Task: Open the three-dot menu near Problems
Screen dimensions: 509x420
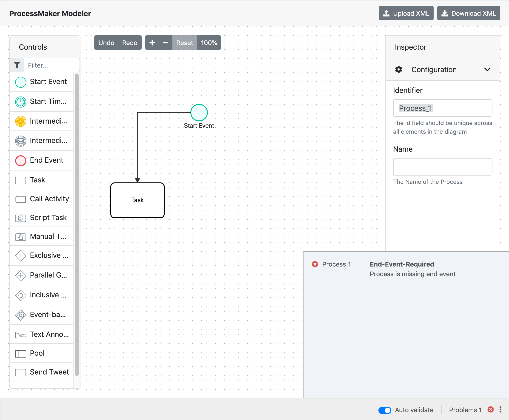Action: [x=500, y=410]
